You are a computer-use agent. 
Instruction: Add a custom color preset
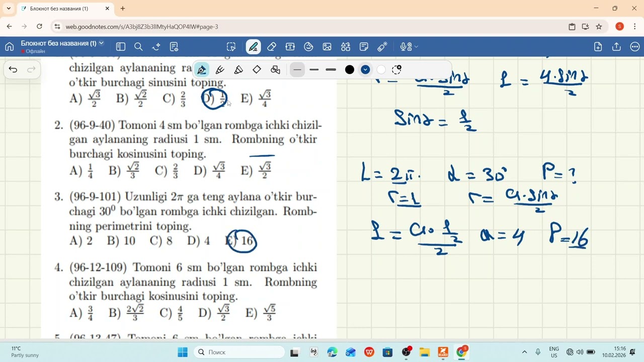click(396, 69)
